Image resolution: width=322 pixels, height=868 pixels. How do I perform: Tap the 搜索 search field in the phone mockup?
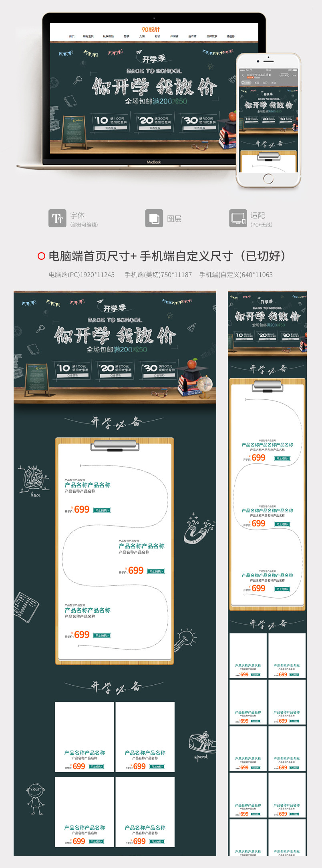click(x=246, y=83)
